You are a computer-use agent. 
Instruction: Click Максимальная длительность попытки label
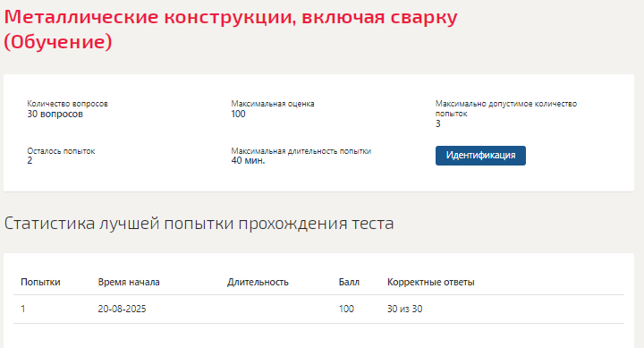[x=301, y=151]
